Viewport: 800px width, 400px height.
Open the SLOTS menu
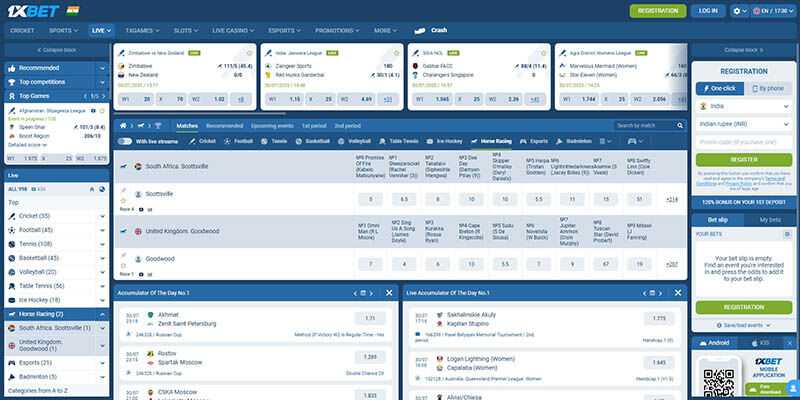point(186,31)
